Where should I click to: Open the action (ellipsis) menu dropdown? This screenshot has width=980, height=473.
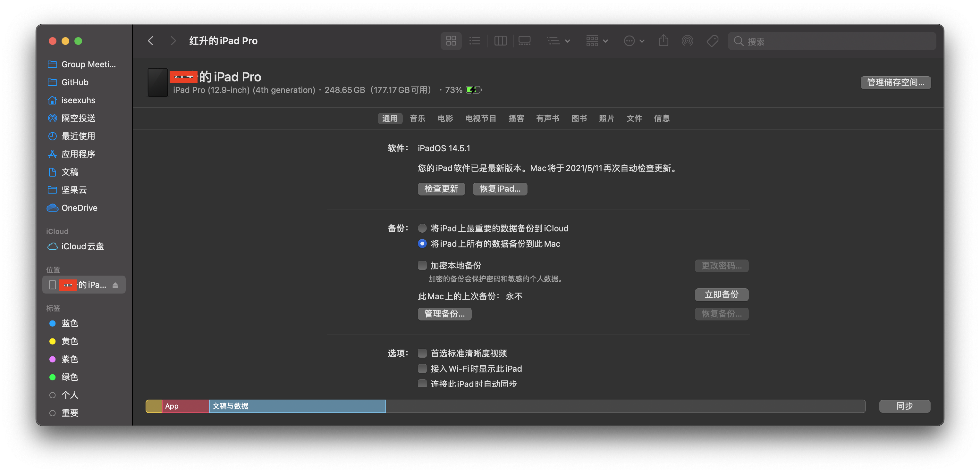tap(634, 41)
